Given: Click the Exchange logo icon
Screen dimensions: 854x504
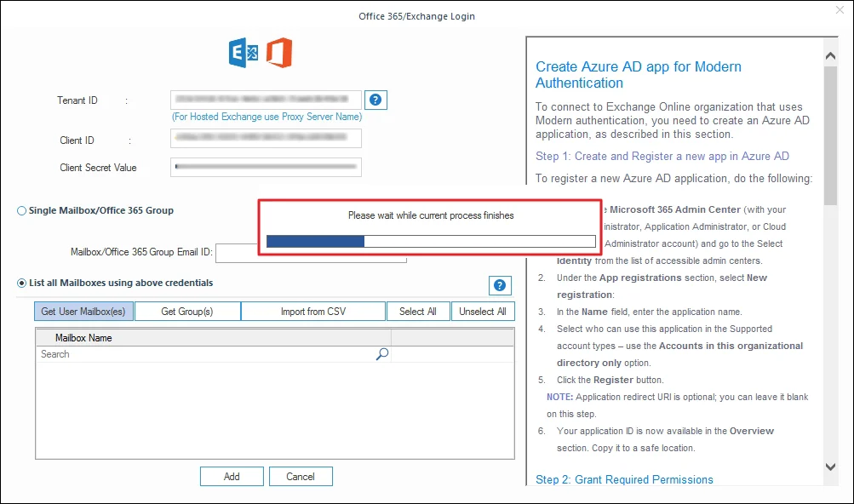Looking at the screenshot, I should click(244, 53).
